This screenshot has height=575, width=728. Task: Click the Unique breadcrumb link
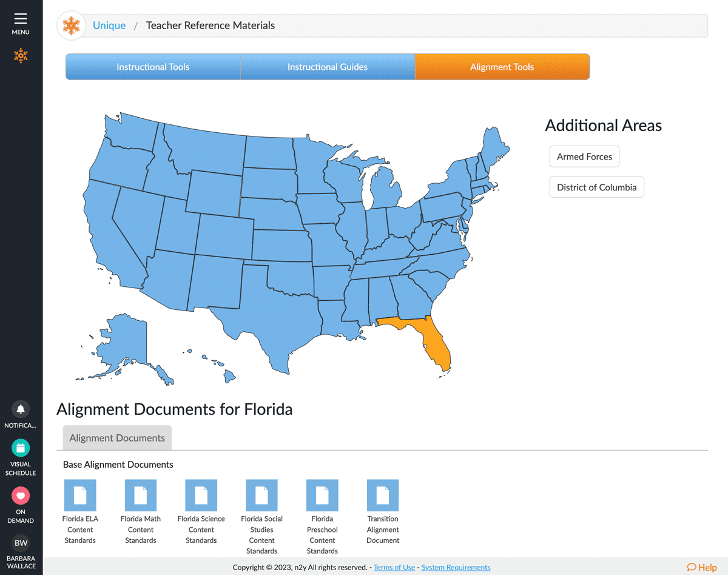click(x=109, y=25)
